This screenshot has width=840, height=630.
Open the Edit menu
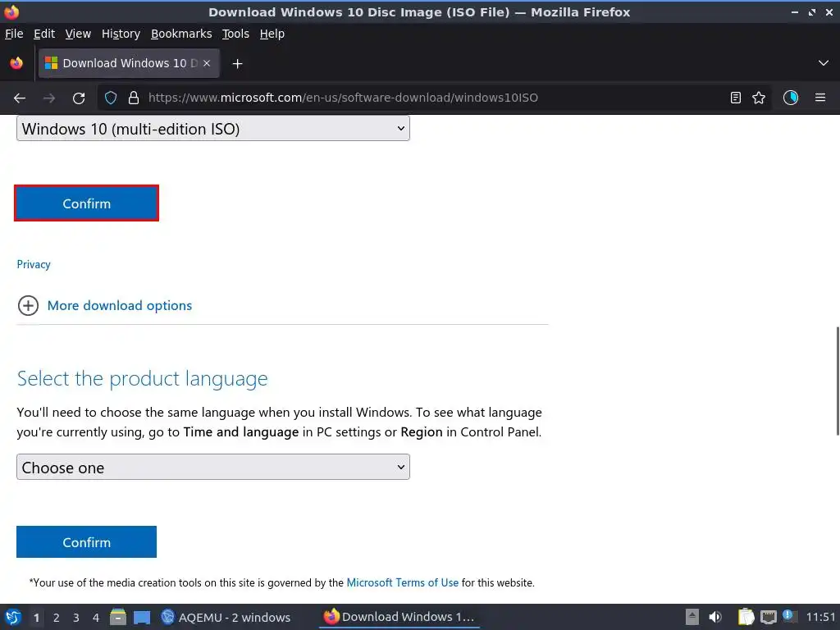tap(44, 34)
